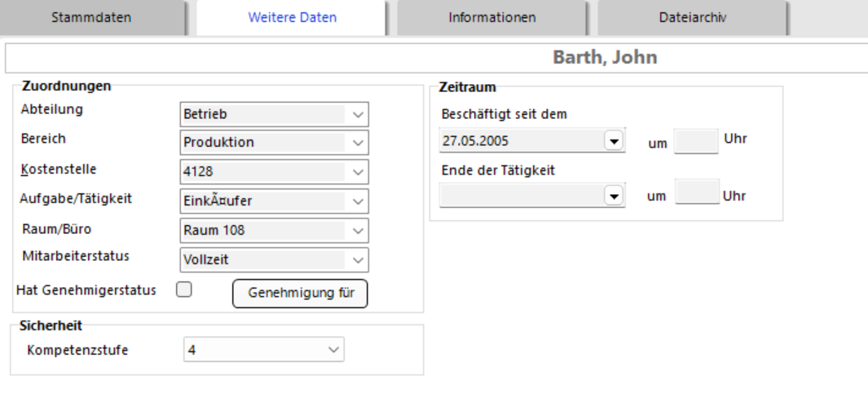Select the Weitere Daten tab
The height and width of the screenshot is (411, 868).
pos(292,17)
